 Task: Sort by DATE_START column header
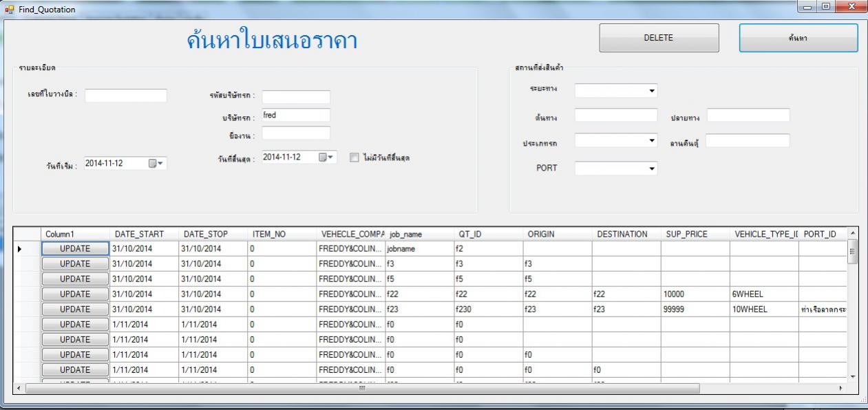[144, 234]
